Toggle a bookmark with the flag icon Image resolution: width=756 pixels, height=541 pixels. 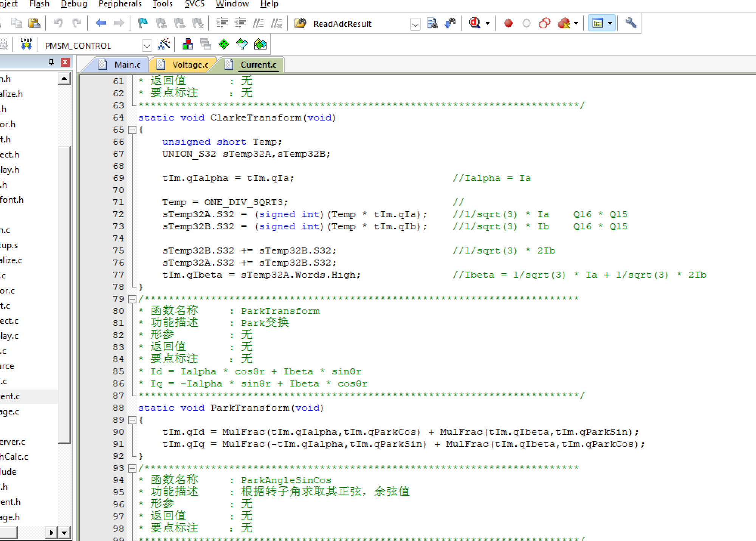[143, 23]
